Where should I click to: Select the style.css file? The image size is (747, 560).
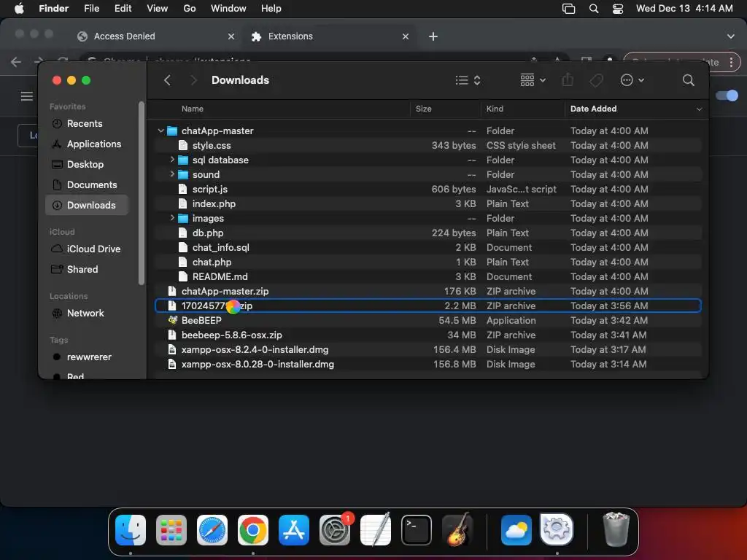pyautogui.click(x=428, y=145)
